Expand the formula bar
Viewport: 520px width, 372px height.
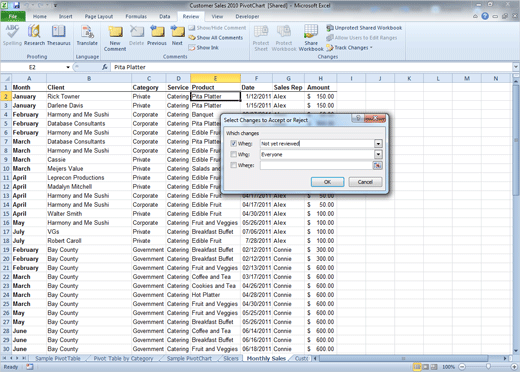coord(516,67)
